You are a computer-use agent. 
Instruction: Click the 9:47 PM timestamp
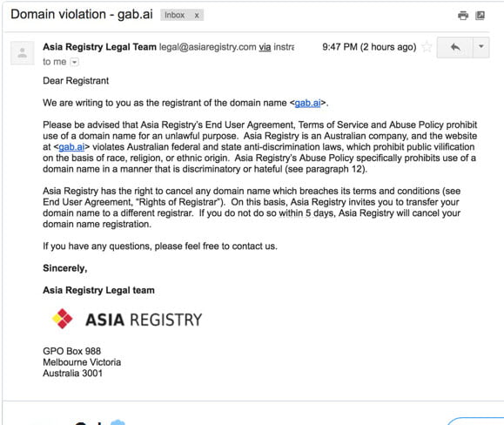click(369, 47)
